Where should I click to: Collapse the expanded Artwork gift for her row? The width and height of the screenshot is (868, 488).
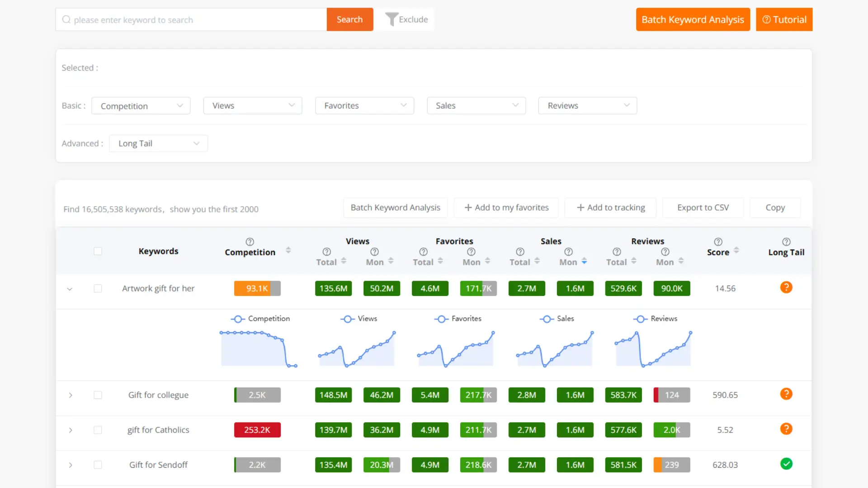click(70, 289)
